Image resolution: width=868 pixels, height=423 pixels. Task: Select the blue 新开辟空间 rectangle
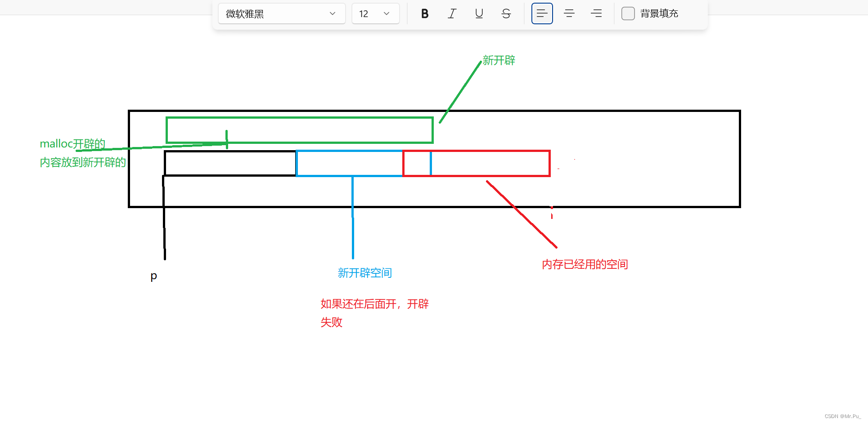click(349, 163)
